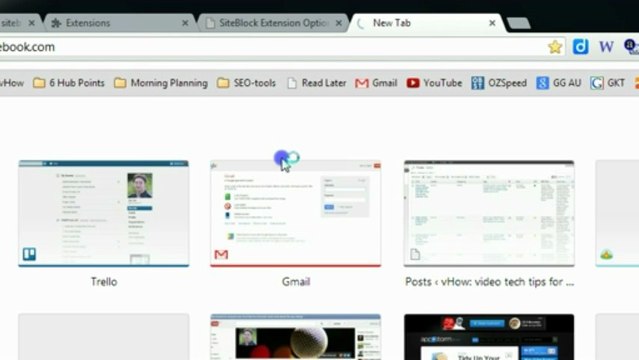
Task: Close the SiteBlock Extension Options tab
Action: 339,23
